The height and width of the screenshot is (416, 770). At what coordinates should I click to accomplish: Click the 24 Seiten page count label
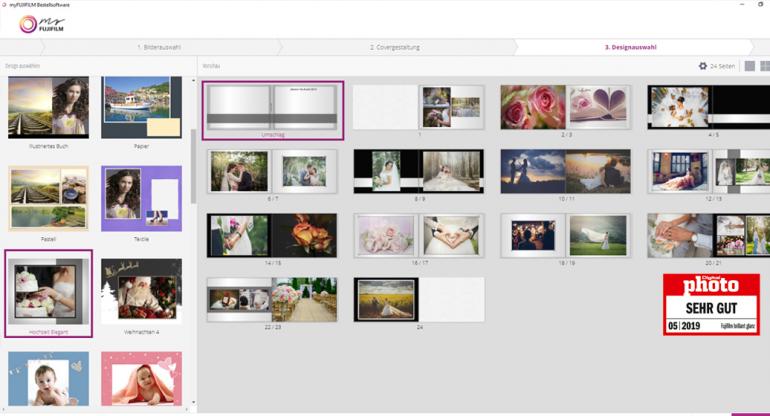[x=722, y=66]
